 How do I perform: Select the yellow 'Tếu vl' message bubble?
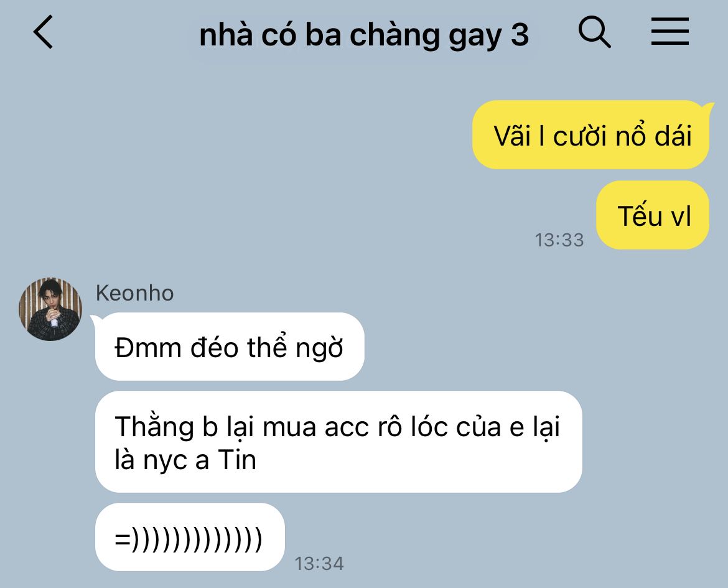653,215
